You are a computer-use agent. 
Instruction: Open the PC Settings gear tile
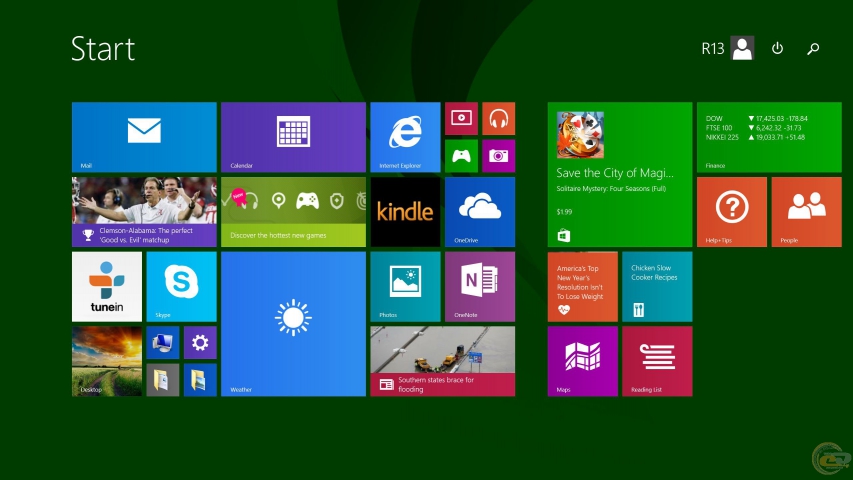(x=200, y=342)
